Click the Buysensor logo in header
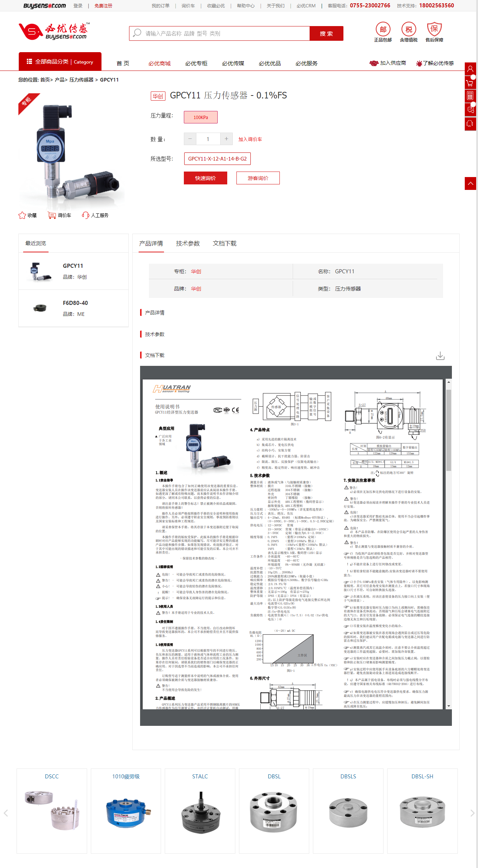The height and width of the screenshot is (868, 478). 54,32
